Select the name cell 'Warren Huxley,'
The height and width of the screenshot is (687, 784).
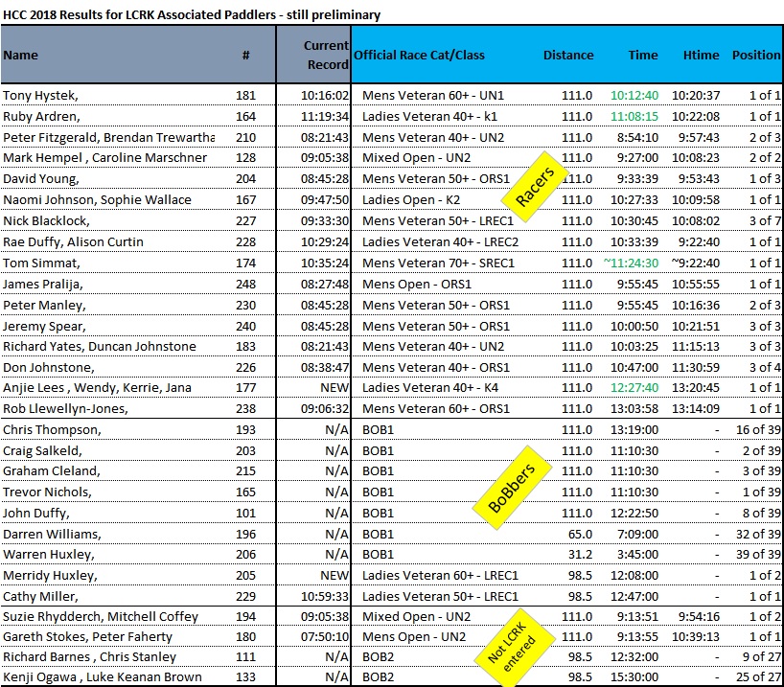(x=49, y=554)
